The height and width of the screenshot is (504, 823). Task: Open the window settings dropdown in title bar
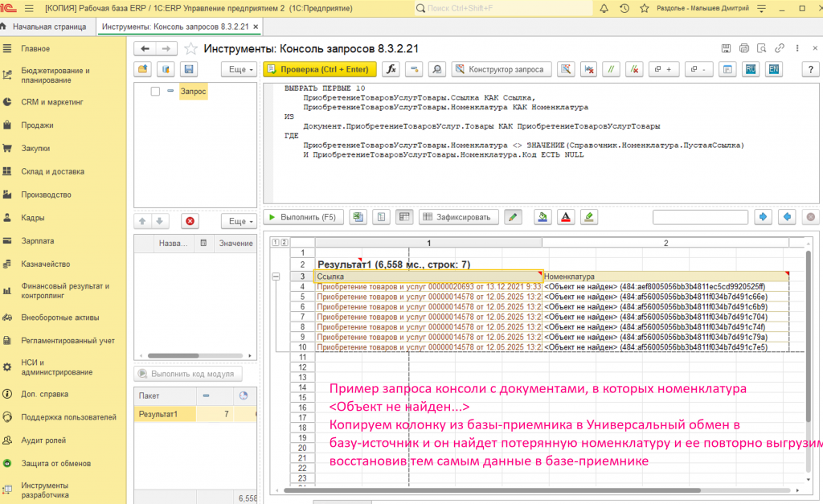point(762,8)
